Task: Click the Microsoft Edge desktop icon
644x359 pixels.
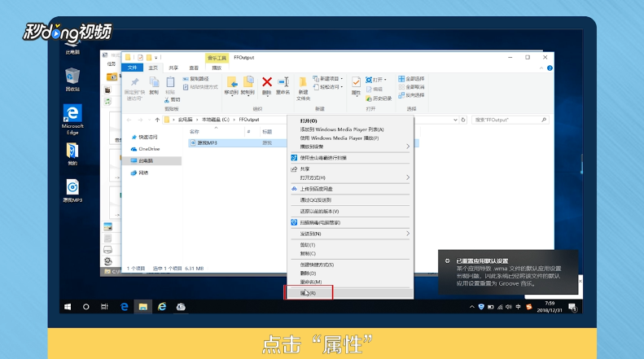Action: click(x=72, y=120)
